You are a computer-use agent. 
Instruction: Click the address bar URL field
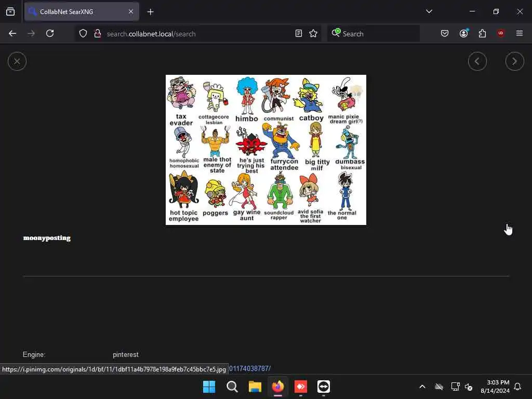click(198, 34)
